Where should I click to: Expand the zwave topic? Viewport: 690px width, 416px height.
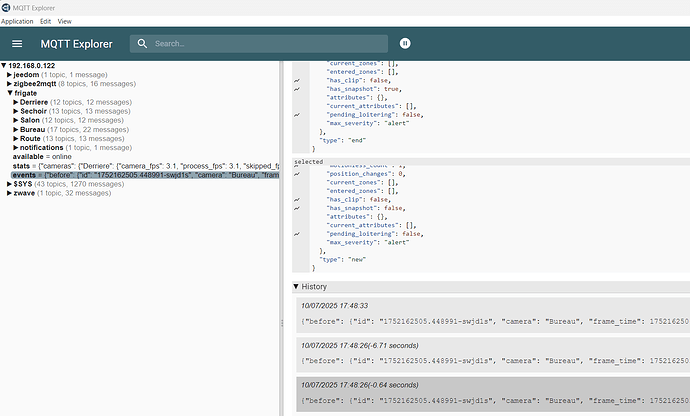coord(9,193)
